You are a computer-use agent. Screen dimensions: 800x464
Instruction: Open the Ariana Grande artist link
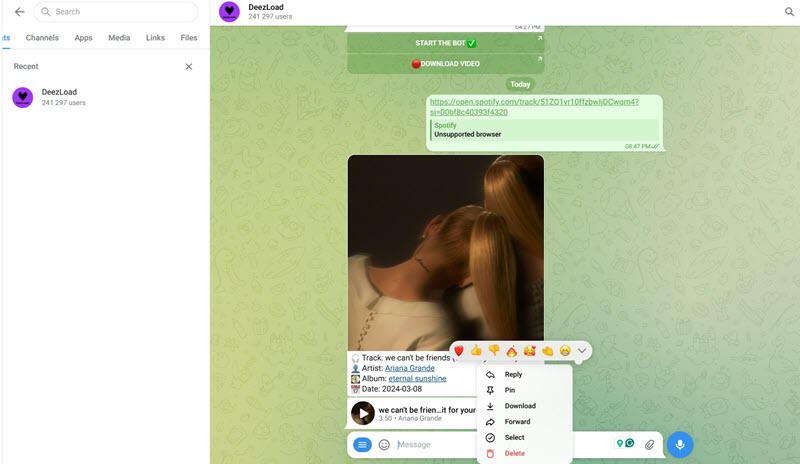[x=410, y=368]
